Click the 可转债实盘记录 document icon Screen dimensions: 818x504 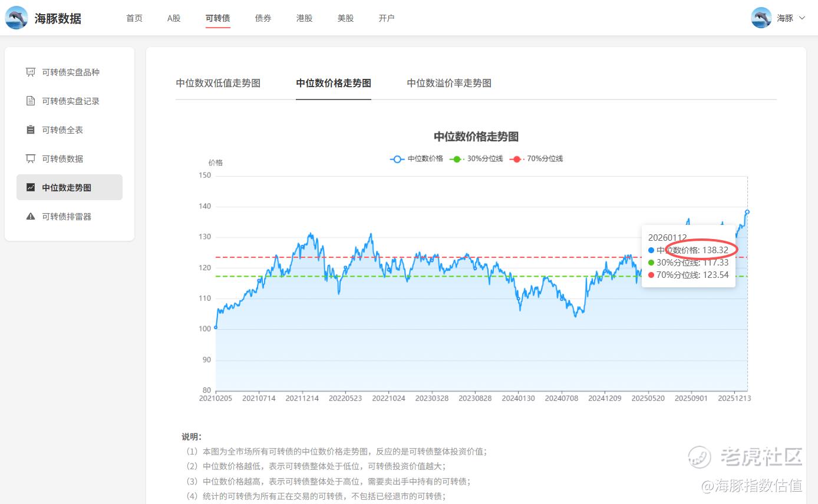(31, 101)
